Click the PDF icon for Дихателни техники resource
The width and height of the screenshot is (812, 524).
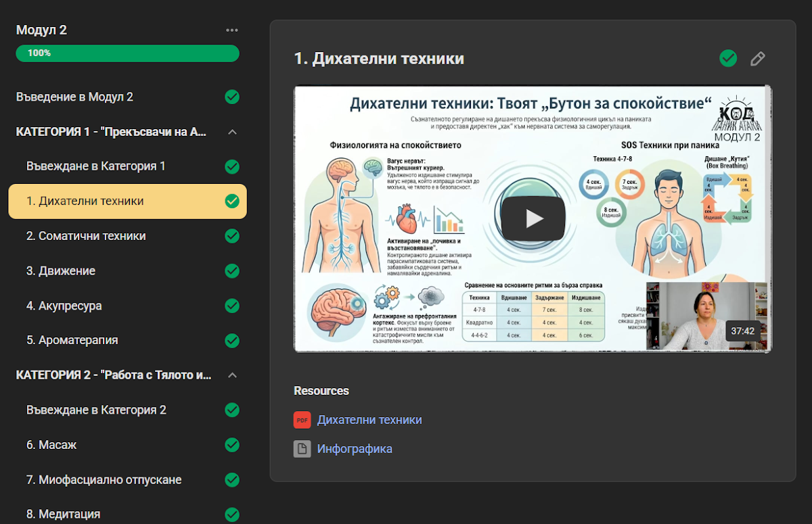coord(302,420)
